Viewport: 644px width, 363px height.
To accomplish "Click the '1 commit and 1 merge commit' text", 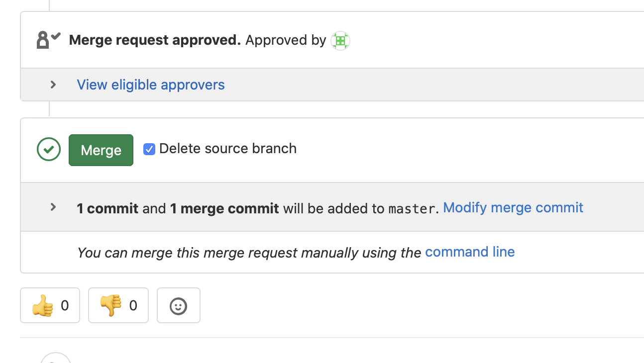I will pos(178,208).
